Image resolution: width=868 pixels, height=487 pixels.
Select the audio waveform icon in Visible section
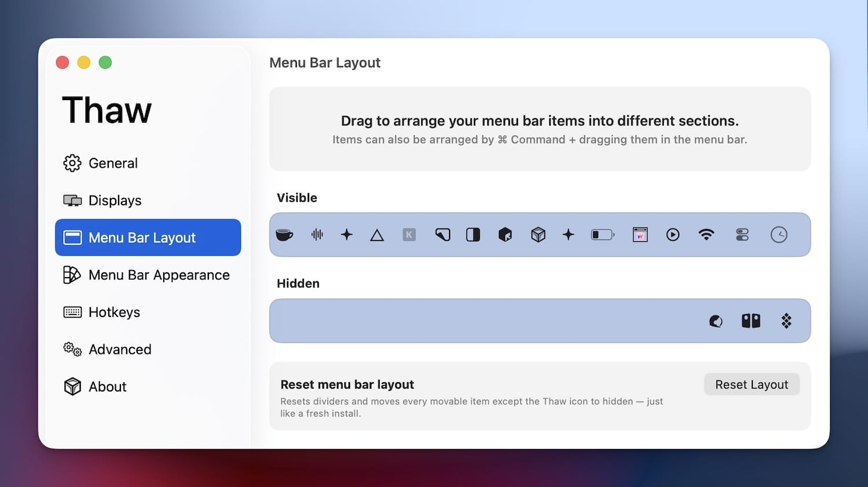coord(317,234)
